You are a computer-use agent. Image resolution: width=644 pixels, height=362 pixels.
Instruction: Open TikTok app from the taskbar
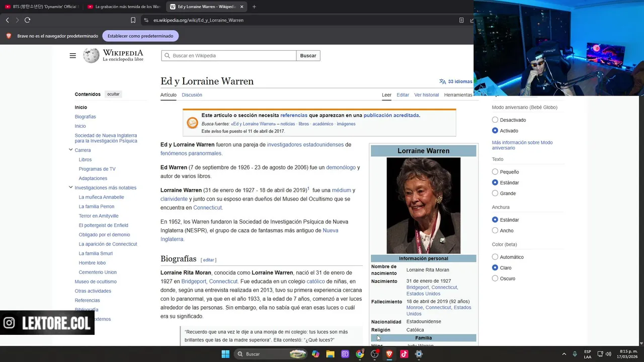(x=404, y=354)
